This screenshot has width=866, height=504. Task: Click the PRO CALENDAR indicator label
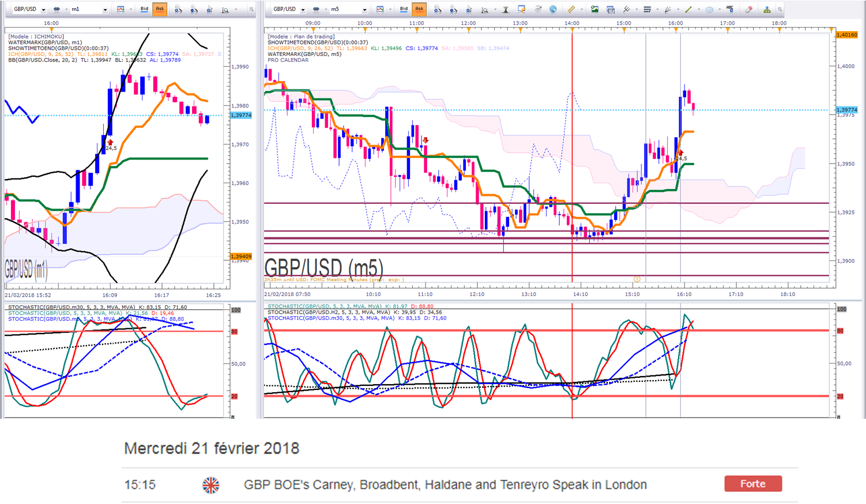(288, 60)
